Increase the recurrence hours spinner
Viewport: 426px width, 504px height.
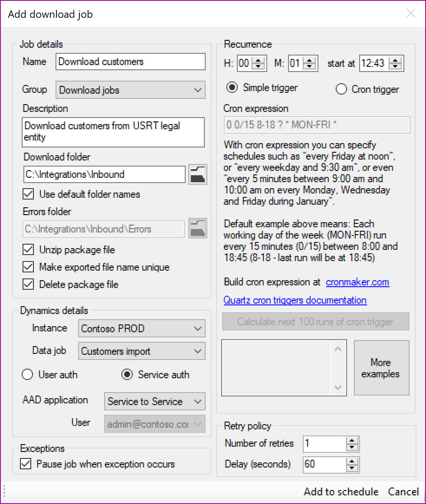pyautogui.click(x=259, y=60)
